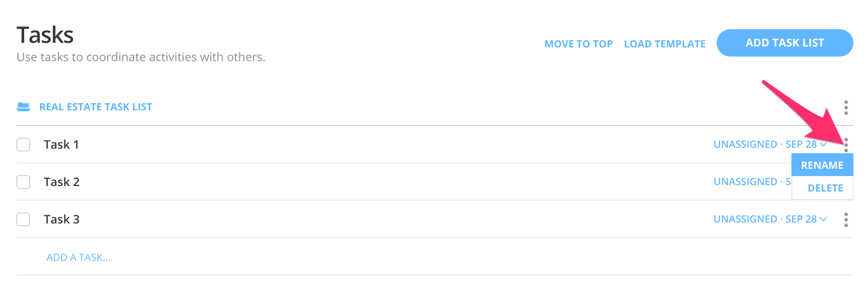868x301 pixels.
Task: Click the blue folder icon beside Real Estate Task List
Action: pyautogui.click(x=23, y=107)
